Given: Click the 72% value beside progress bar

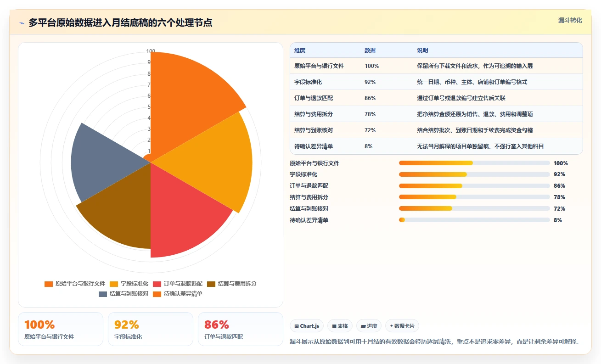Looking at the screenshot, I should tap(559, 208).
